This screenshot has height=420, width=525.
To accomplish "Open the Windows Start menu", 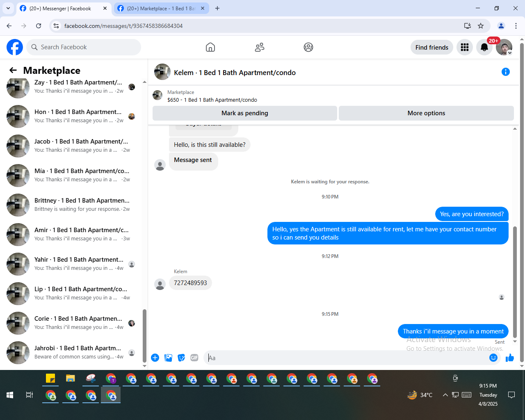I will (x=10, y=395).
